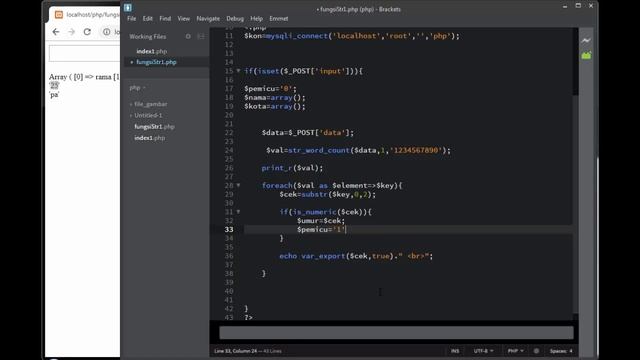Click line number 33 in the gutter
The image size is (640, 360).
(x=229, y=229)
